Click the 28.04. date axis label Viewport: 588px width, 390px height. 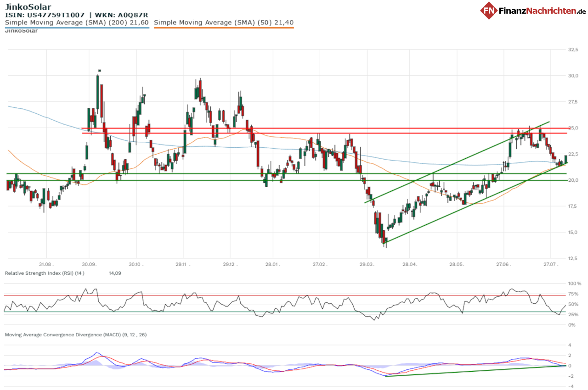coord(409,264)
